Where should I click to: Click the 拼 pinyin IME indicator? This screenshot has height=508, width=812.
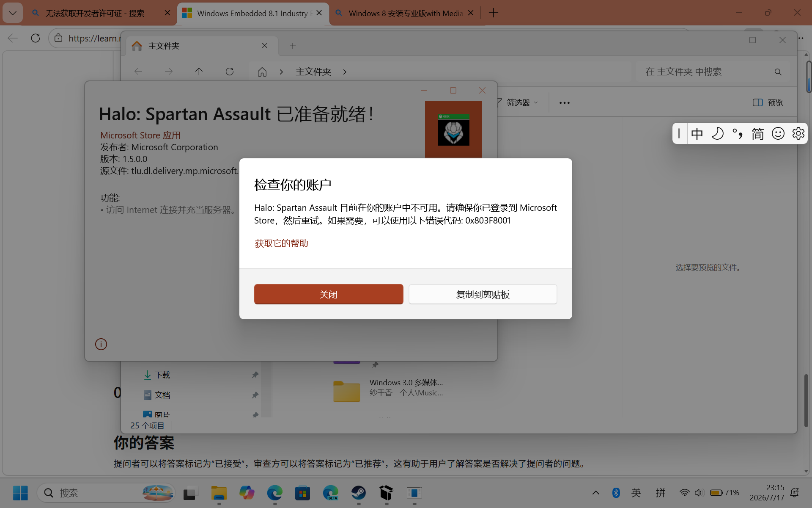tap(661, 493)
